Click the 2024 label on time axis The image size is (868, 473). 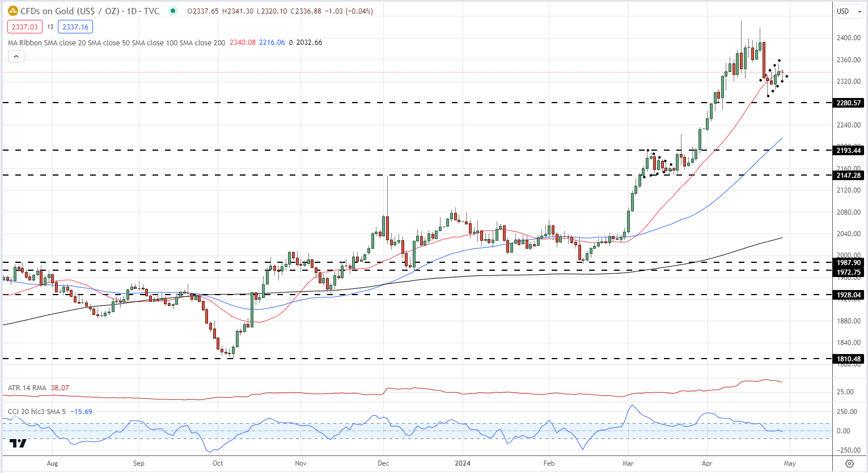point(463,463)
